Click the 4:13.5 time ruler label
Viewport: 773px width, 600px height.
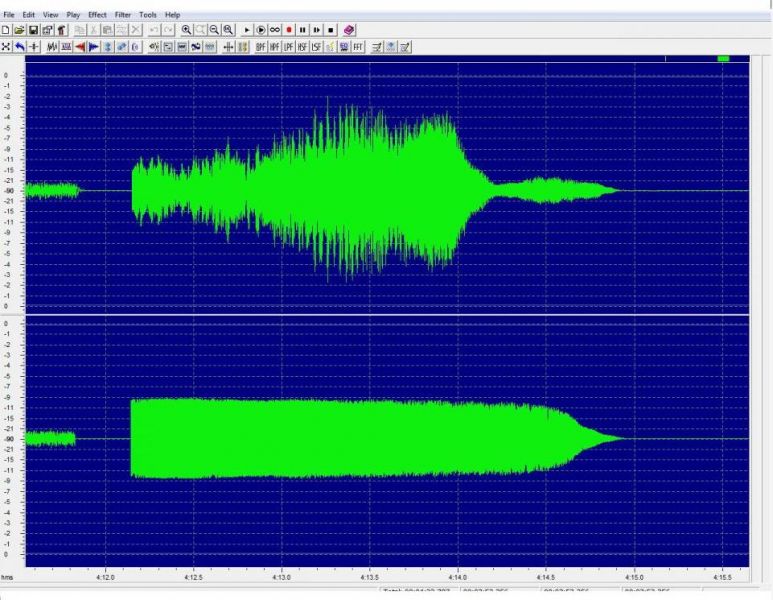370,577
